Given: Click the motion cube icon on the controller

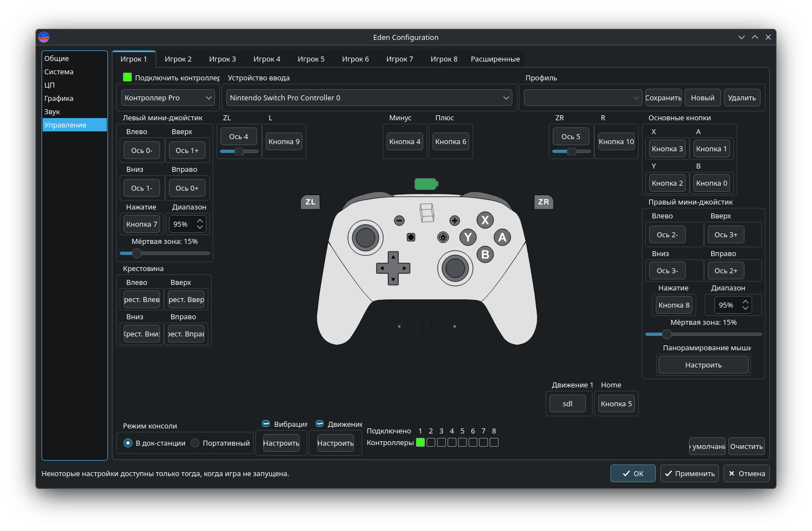Looking at the screenshot, I should point(427,213).
